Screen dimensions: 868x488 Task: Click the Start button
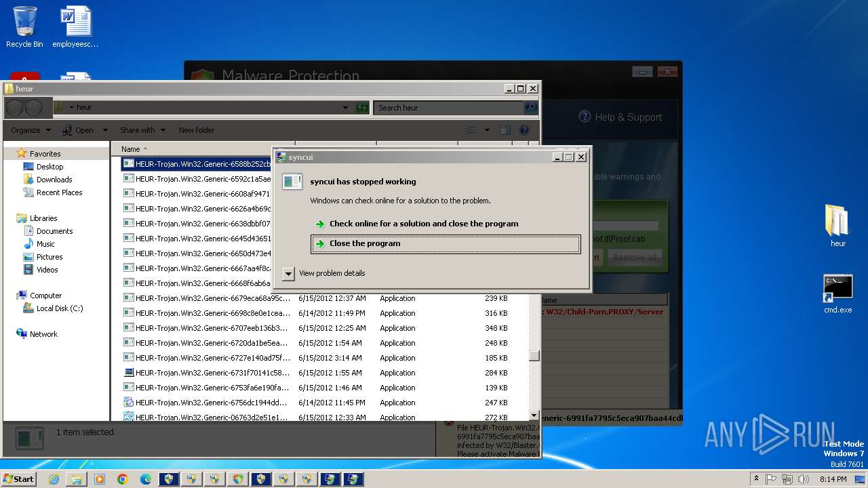click(18, 479)
